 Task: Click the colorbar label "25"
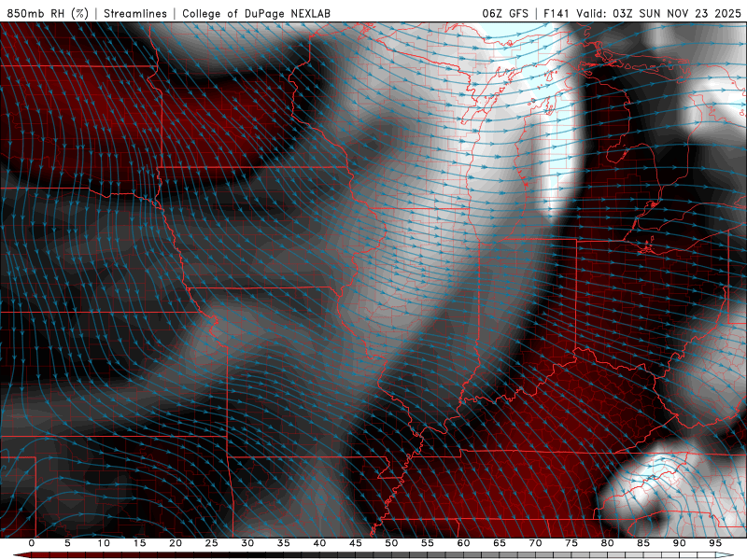(212, 543)
